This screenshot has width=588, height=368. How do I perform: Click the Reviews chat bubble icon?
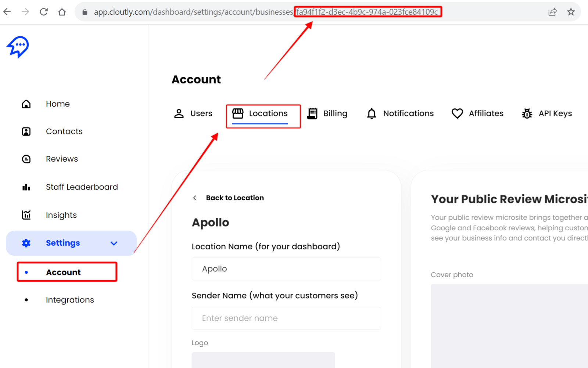coord(26,159)
